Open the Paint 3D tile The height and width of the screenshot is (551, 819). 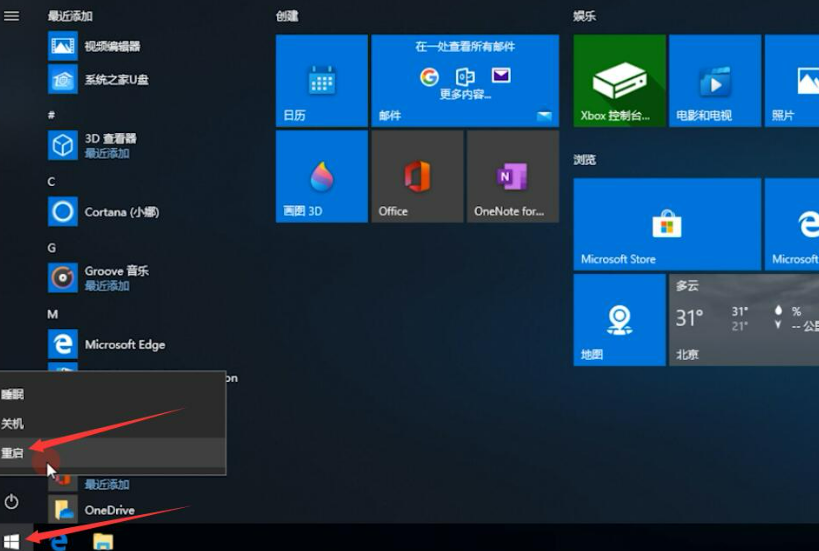(321, 176)
